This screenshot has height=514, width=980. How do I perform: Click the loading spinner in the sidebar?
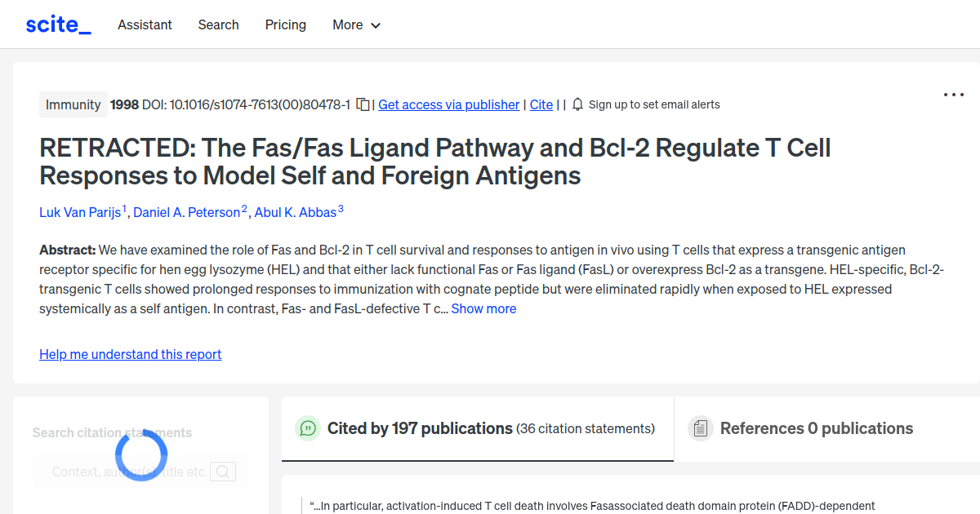click(140, 454)
